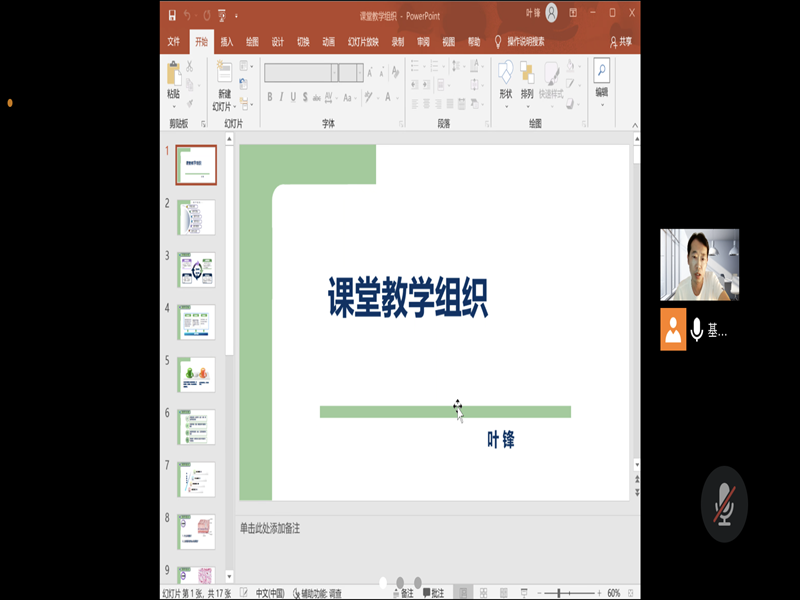Select slide 4 thumbnail

196,322
